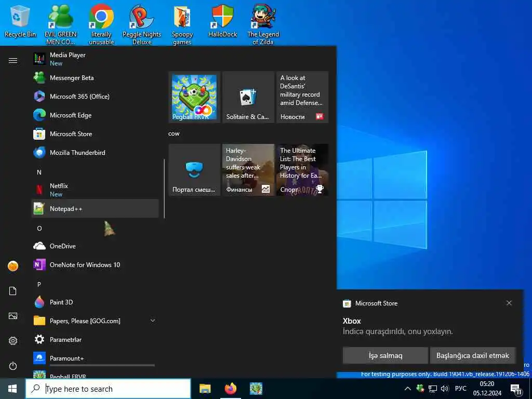Open Netflix app entry
Image resolution: width=532 pixels, height=399 pixels.
(95, 190)
